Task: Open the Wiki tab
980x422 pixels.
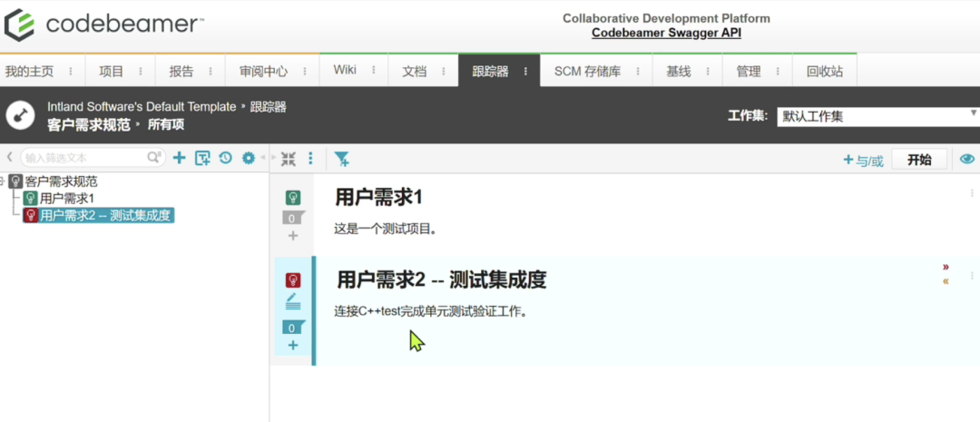Action: point(345,71)
